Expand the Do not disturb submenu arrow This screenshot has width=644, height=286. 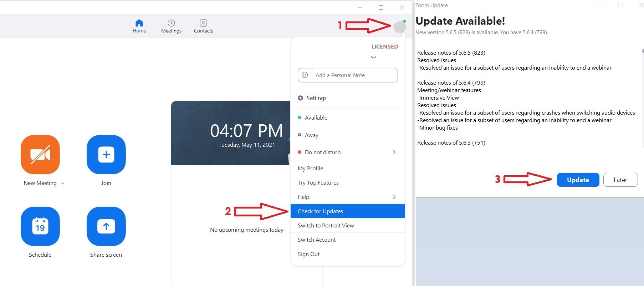394,152
